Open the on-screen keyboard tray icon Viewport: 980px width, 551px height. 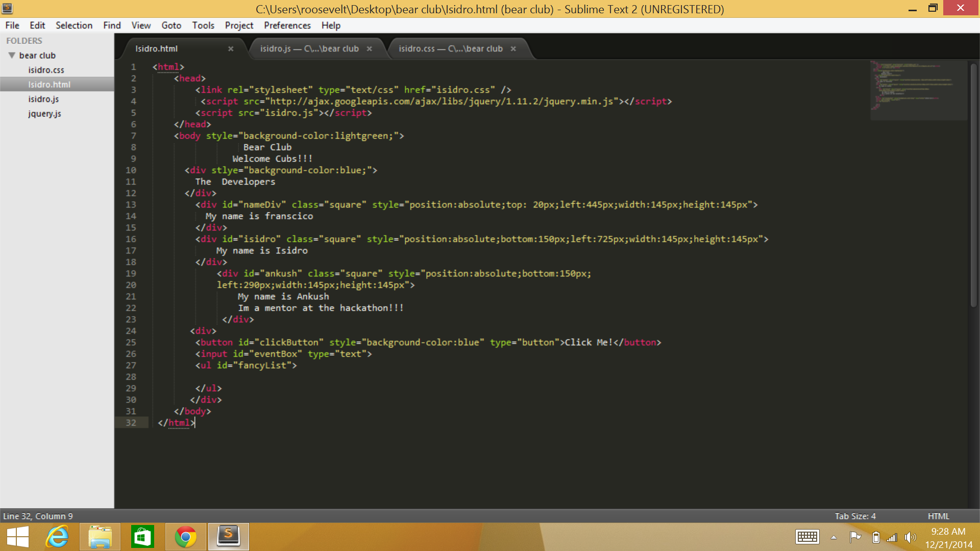tap(807, 537)
